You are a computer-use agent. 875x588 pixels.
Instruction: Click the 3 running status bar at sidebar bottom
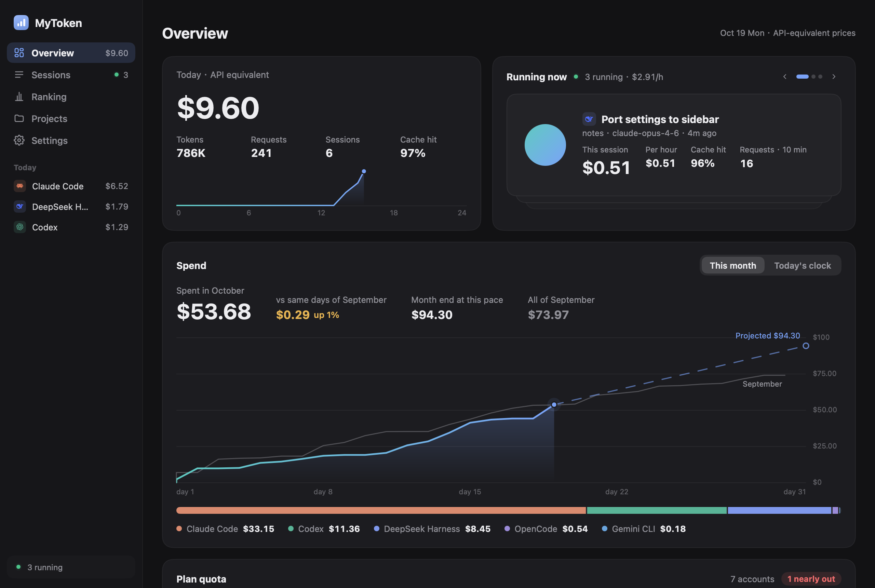(x=71, y=567)
